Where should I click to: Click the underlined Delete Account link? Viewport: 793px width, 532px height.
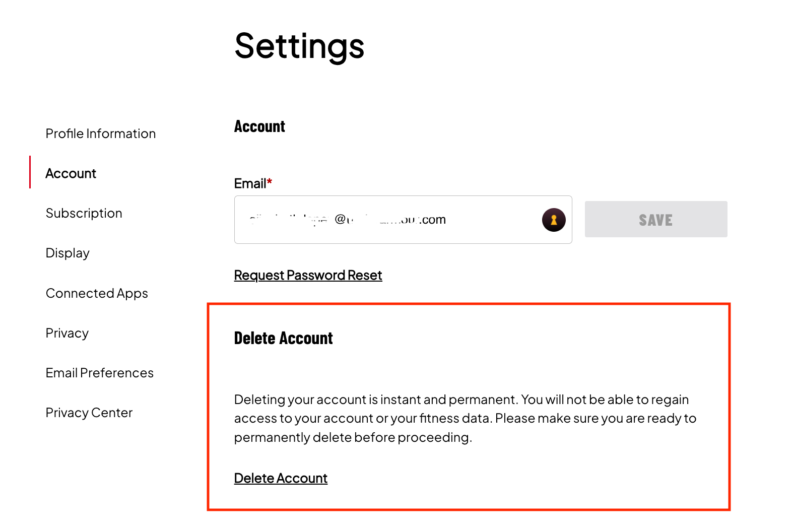pyautogui.click(x=281, y=478)
